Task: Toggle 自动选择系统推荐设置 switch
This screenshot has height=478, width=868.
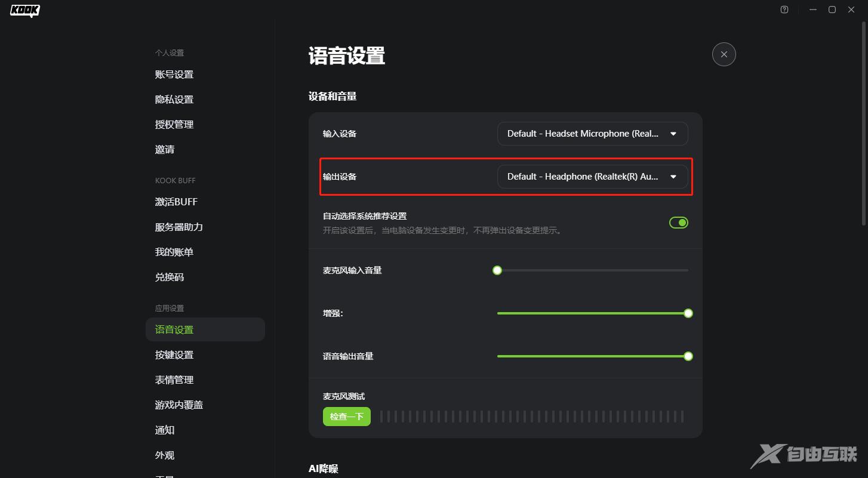Action: (679, 223)
